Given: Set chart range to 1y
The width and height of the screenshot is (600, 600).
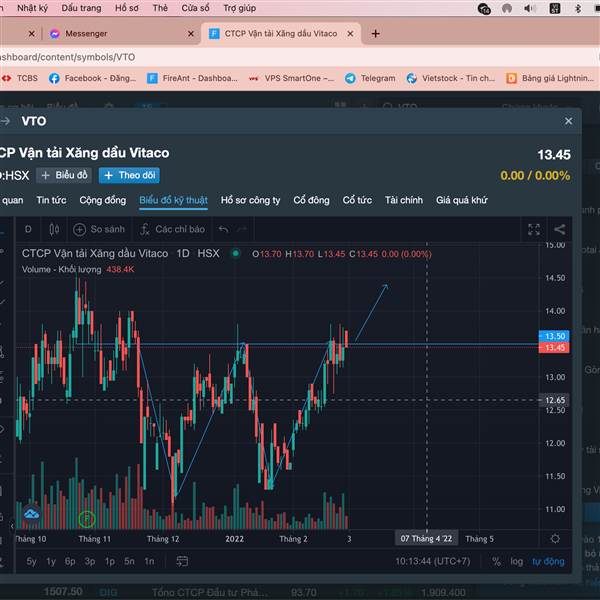Looking at the screenshot, I should pyautogui.click(x=51, y=561).
